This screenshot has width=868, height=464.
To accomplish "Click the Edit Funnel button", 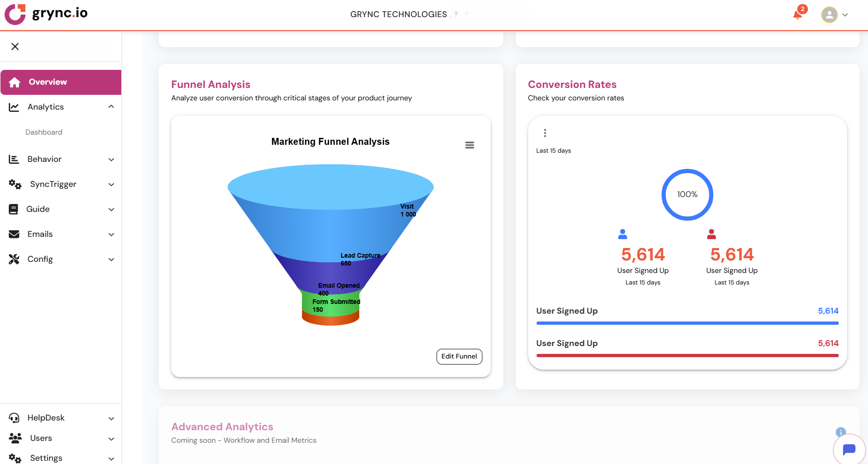I will (x=459, y=357).
